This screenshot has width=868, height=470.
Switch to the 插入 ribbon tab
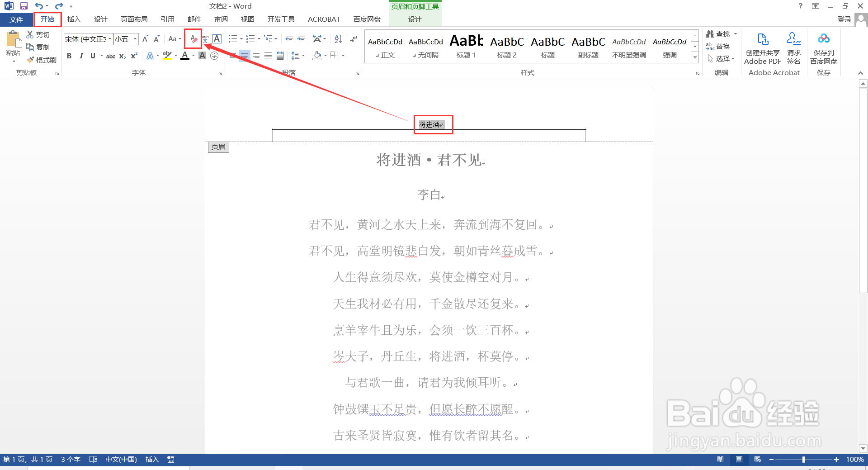tap(74, 19)
